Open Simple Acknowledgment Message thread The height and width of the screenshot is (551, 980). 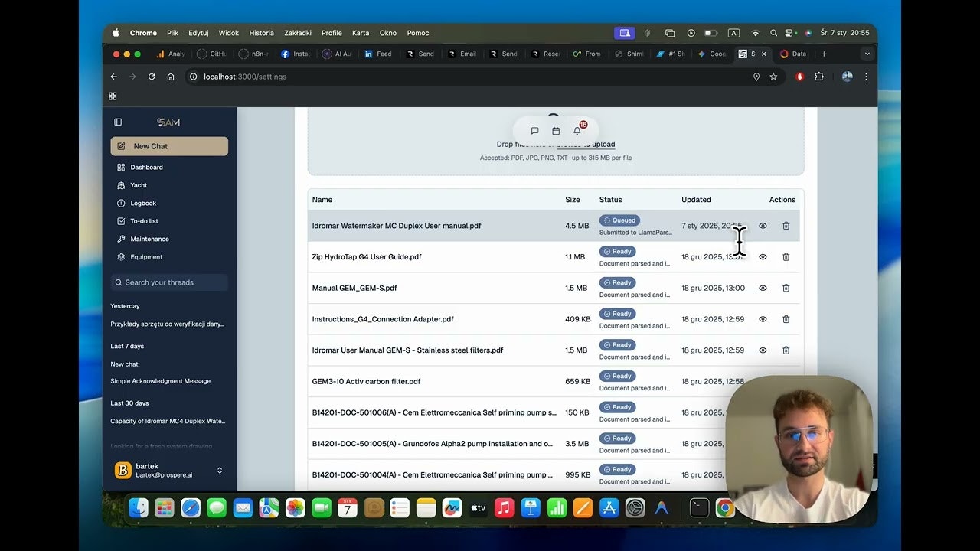pyautogui.click(x=161, y=381)
